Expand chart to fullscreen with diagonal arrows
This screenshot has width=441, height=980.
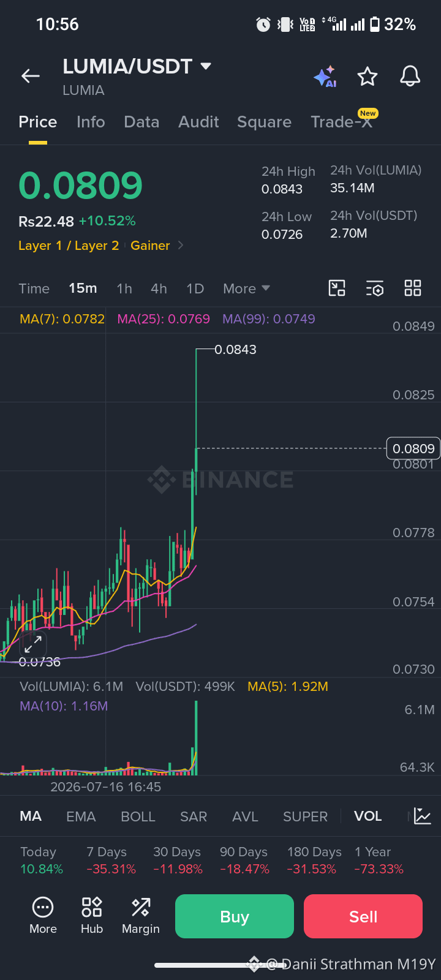coord(33,644)
